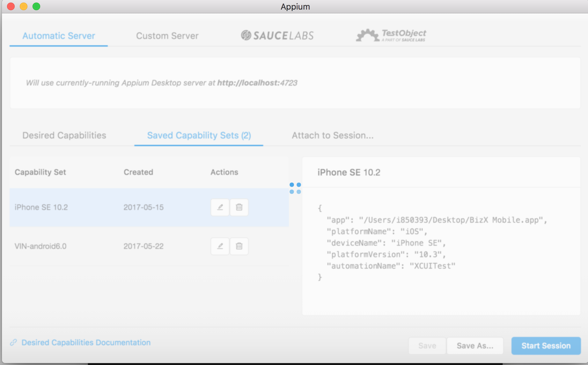Screen dimensions: 588x365
Task: Select the iPhone SE 10.2 row name
Action: (41, 207)
